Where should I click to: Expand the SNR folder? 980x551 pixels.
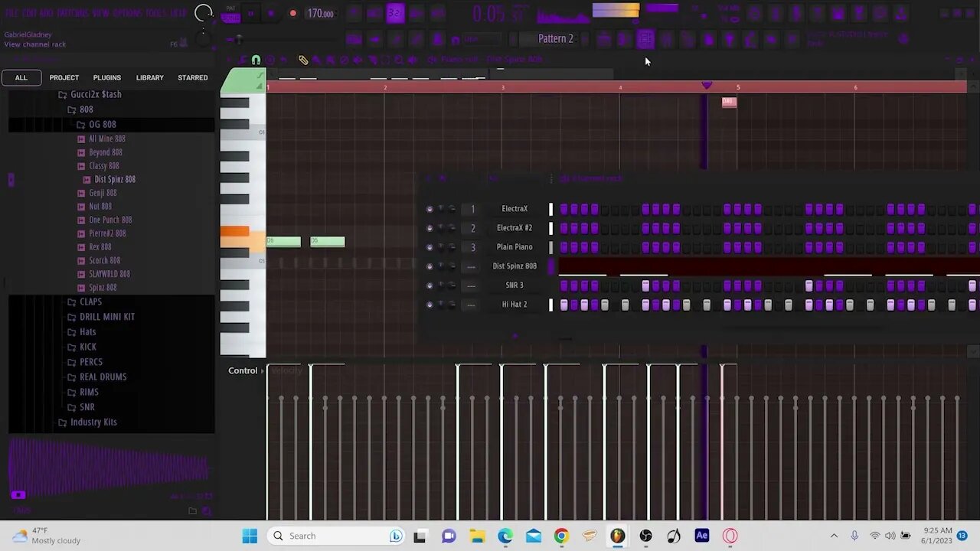pos(81,407)
